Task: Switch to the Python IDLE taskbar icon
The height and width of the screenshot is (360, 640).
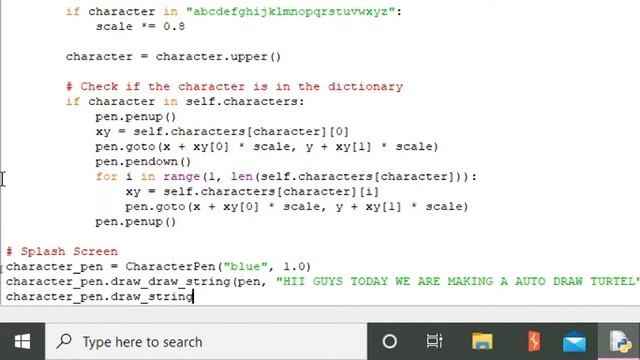Action: [x=620, y=341]
